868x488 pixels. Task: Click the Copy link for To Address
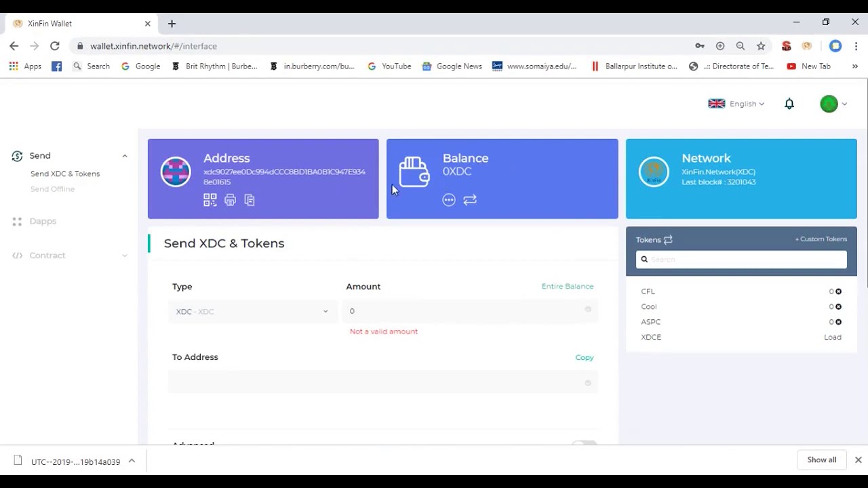pyautogui.click(x=585, y=357)
